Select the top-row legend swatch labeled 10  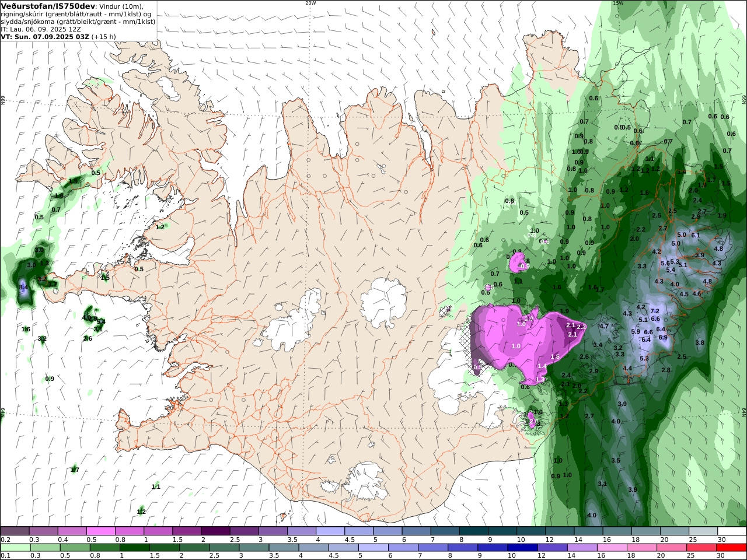(x=531, y=531)
